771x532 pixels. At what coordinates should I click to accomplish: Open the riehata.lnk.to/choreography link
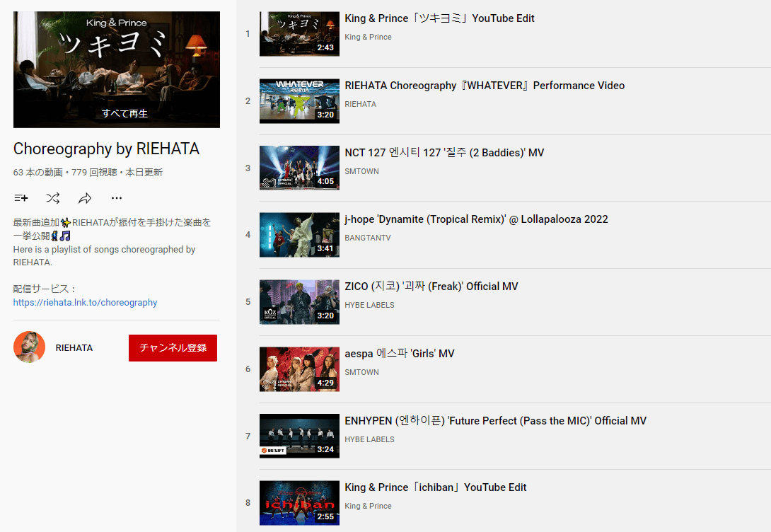click(85, 302)
